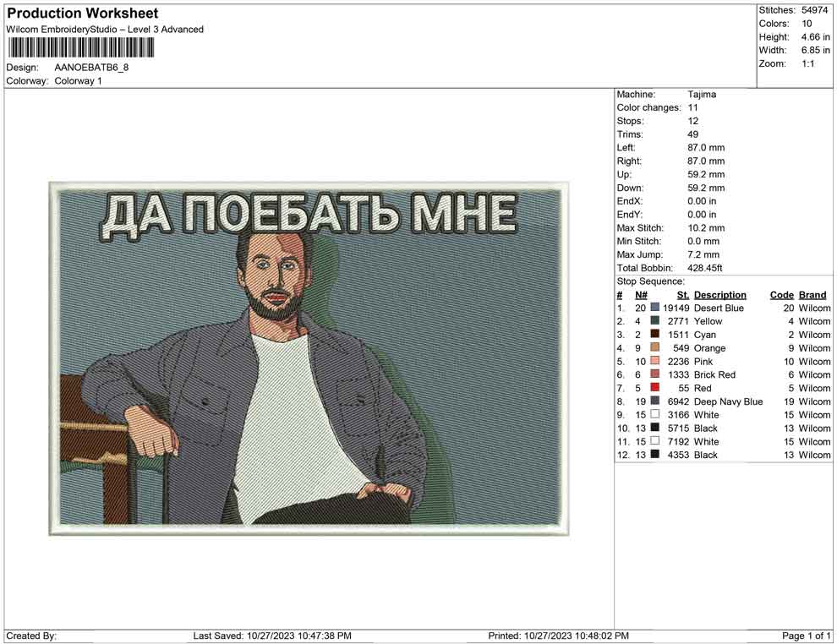Click the stitch count '19149'
This screenshot has width=837, height=644.
click(x=676, y=308)
